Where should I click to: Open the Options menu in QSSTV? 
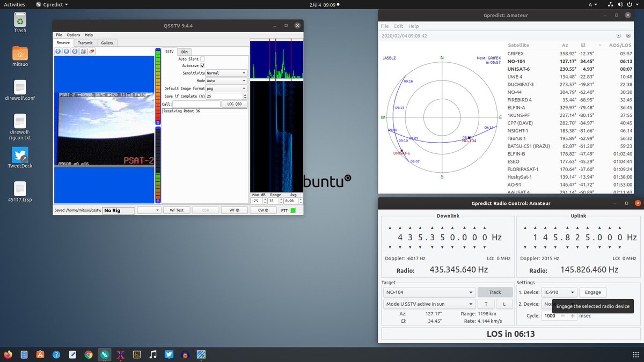click(74, 35)
